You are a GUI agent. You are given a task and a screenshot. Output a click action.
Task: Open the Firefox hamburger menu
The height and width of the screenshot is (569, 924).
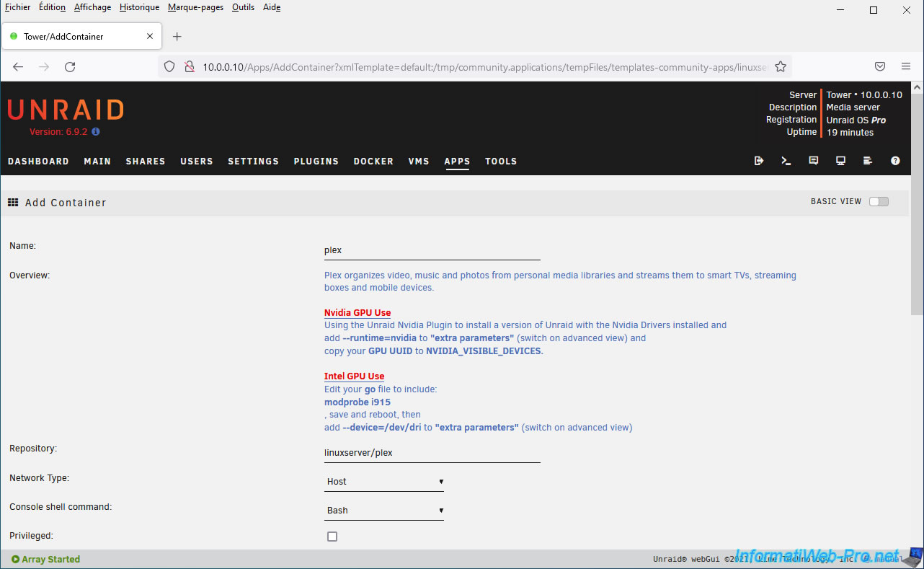(x=906, y=66)
